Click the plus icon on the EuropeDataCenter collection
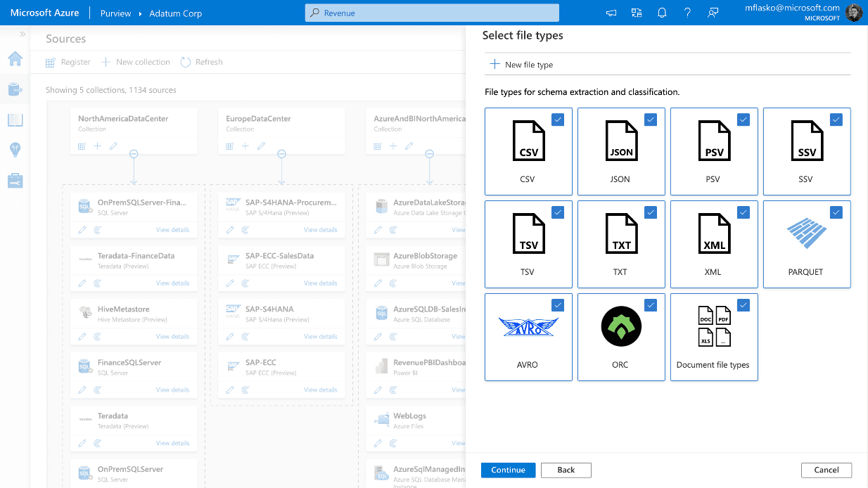 [x=245, y=146]
